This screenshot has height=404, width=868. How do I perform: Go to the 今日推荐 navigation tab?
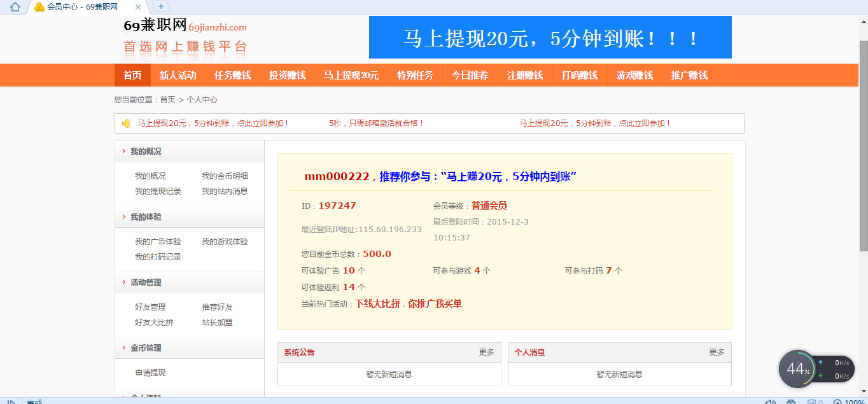pyautogui.click(x=470, y=75)
